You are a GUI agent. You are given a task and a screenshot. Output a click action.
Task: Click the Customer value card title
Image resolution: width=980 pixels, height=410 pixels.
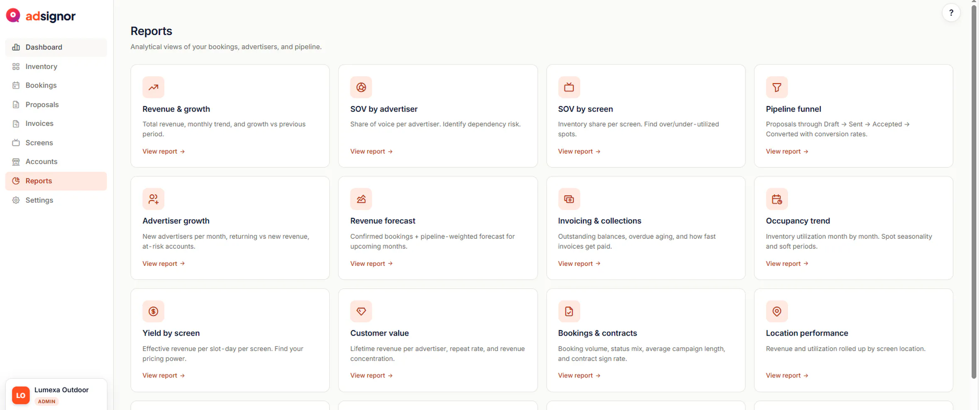[379, 333]
